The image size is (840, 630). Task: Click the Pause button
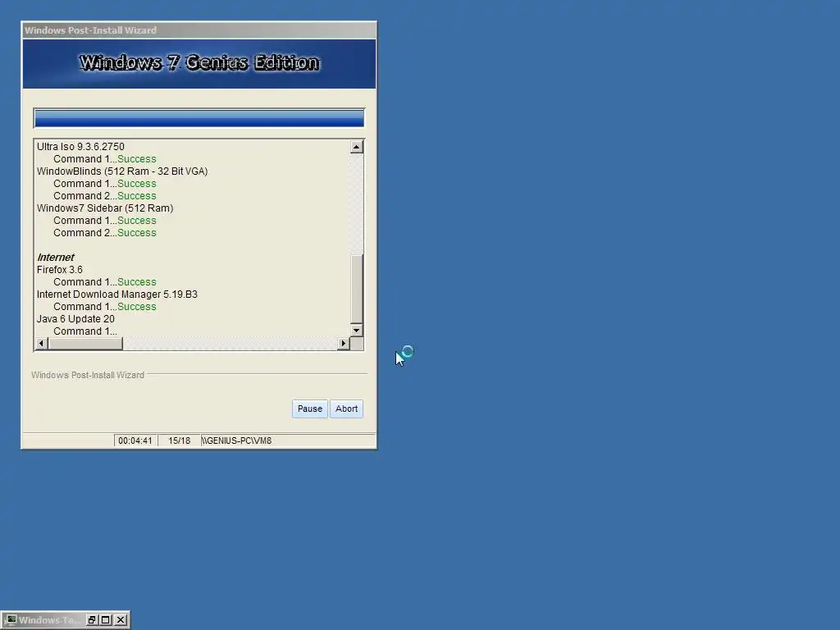[x=309, y=409]
